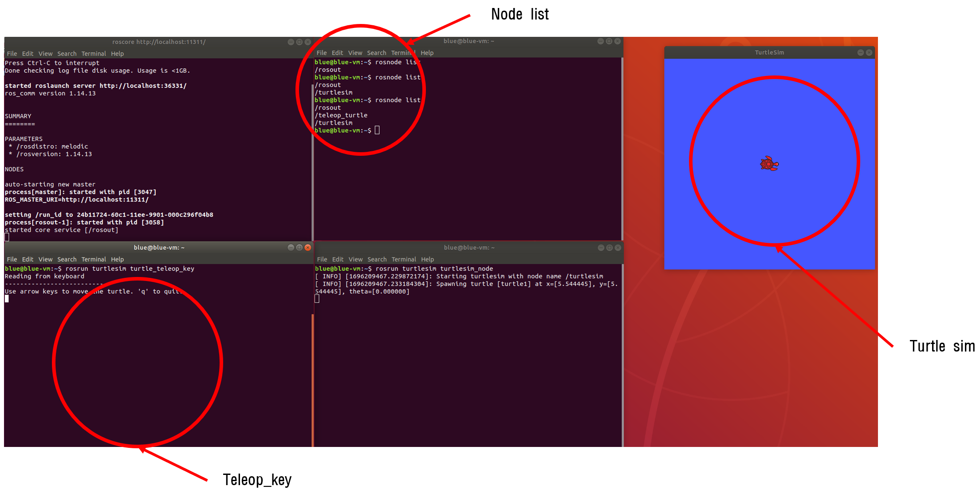Maximize the turtlesim_node terminal window
Image resolution: width=980 pixels, height=494 pixels.
(610, 248)
